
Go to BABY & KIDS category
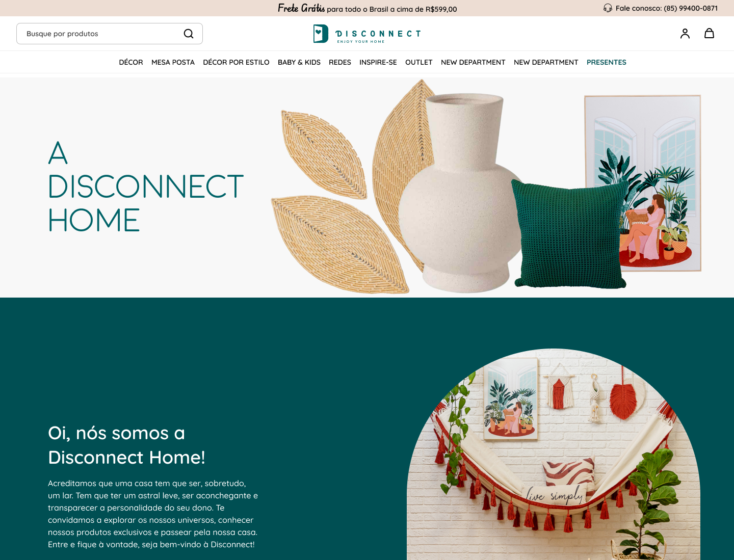(299, 62)
